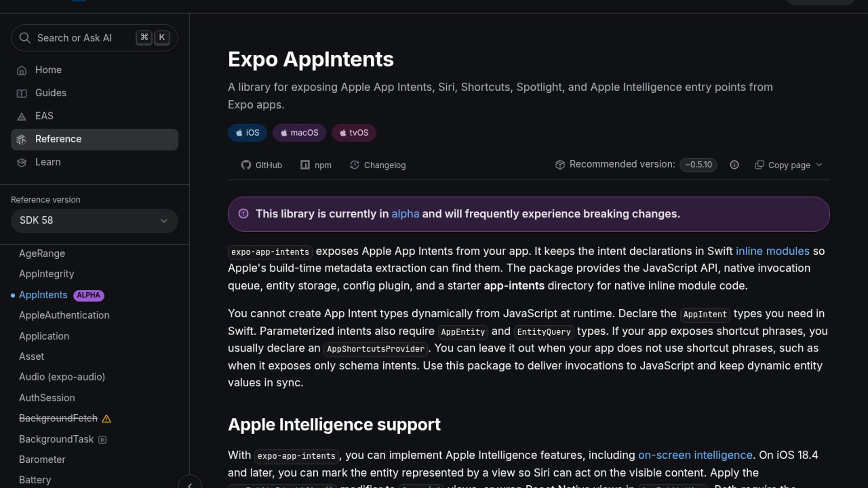Open the SDK 58 version dropdown
Screen dimensions: 868x488
coord(94,221)
